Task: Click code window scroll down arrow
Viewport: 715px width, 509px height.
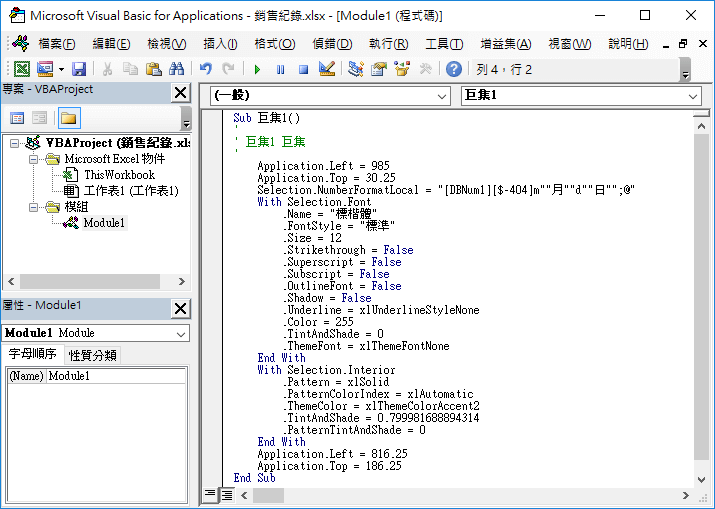Action: [702, 479]
